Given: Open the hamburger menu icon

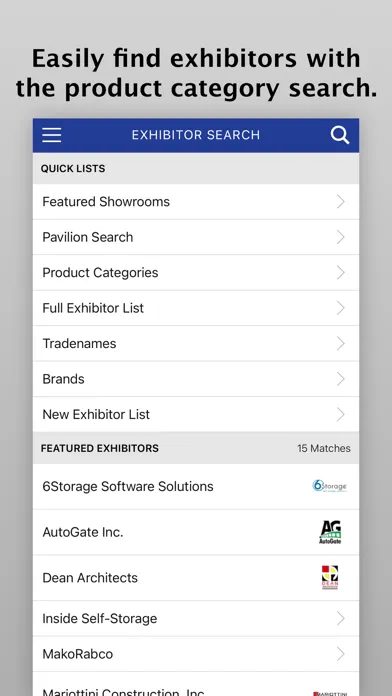Looking at the screenshot, I should pos(51,135).
